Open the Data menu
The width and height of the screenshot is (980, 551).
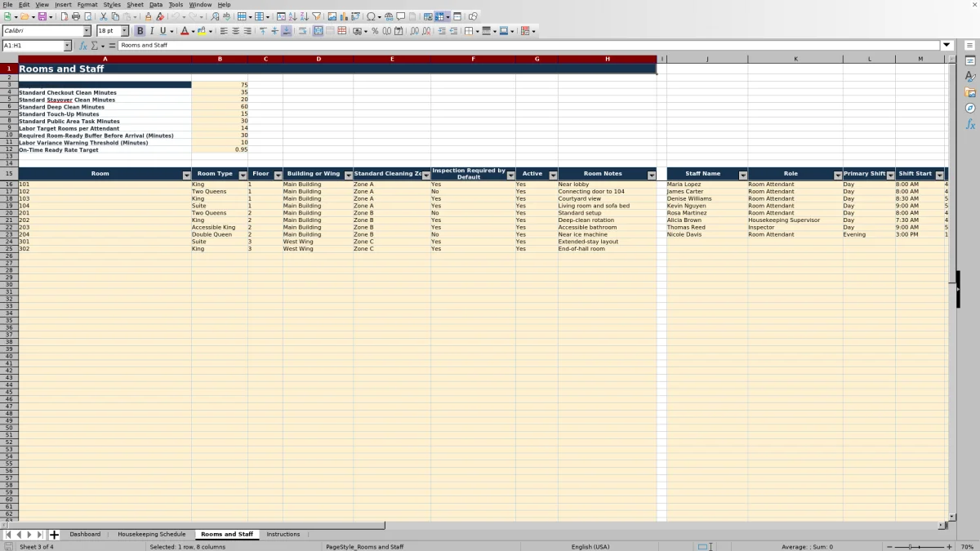coord(155,5)
